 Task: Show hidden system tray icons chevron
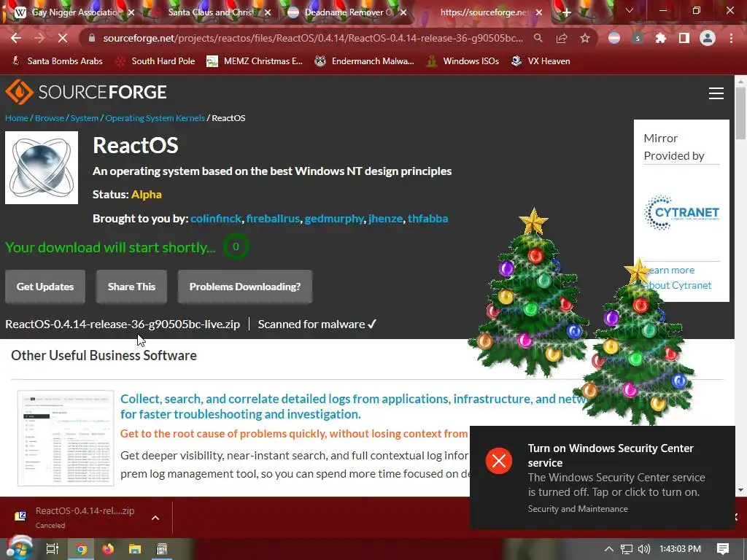(609, 549)
